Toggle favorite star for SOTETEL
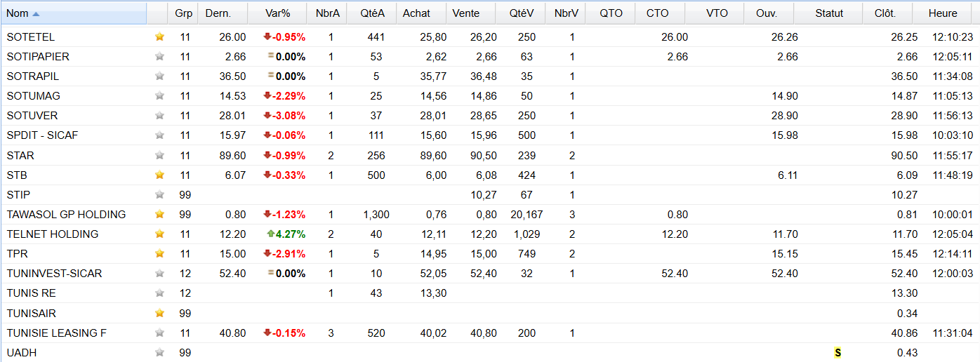 point(159,36)
